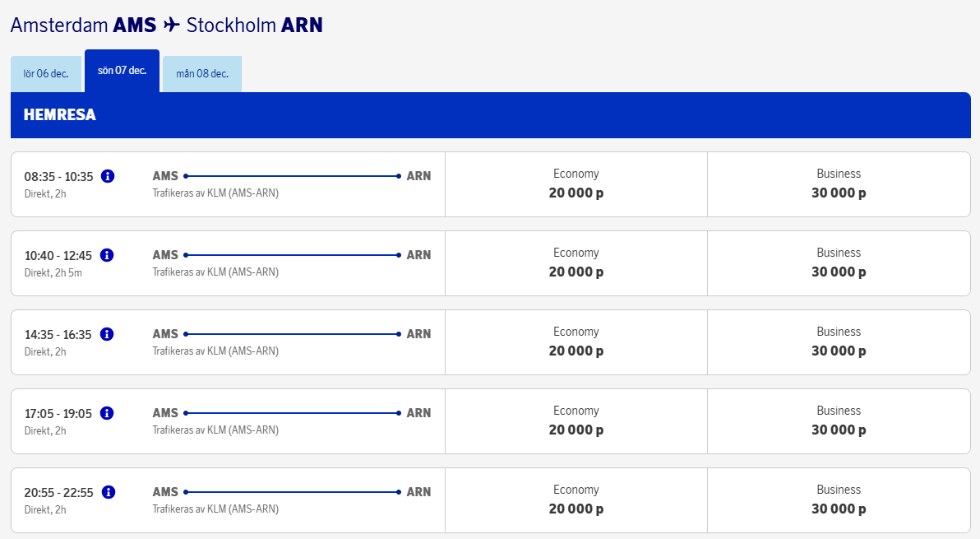980x539 pixels.
Task: Select Economy fare for 10:40 departure
Action: pos(576,263)
